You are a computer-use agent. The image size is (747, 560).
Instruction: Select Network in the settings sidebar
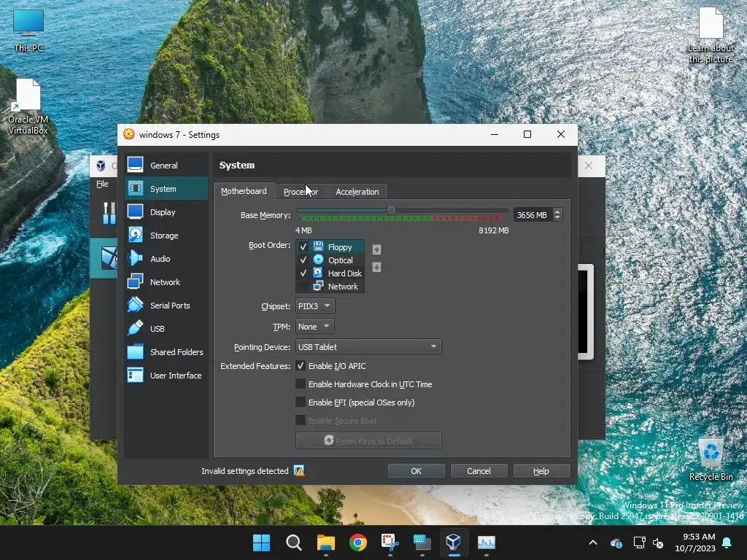tap(166, 282)
